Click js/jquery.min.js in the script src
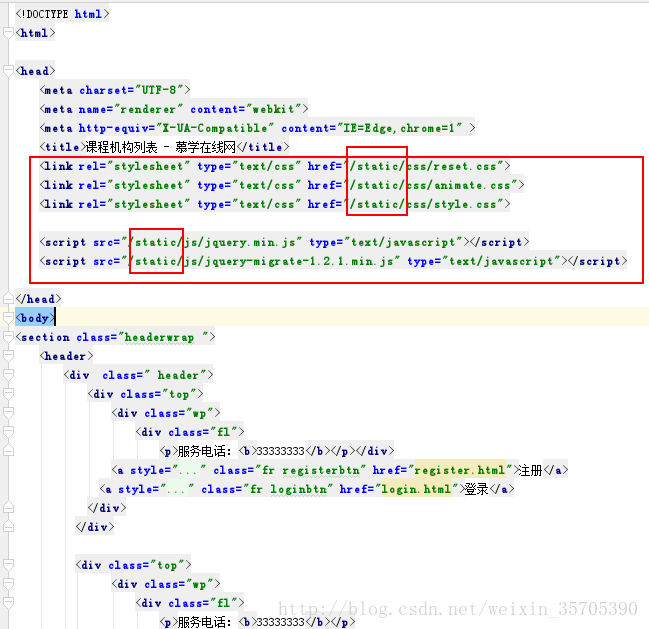The width and height of the screenshot is (649, 629). point(240,242)
